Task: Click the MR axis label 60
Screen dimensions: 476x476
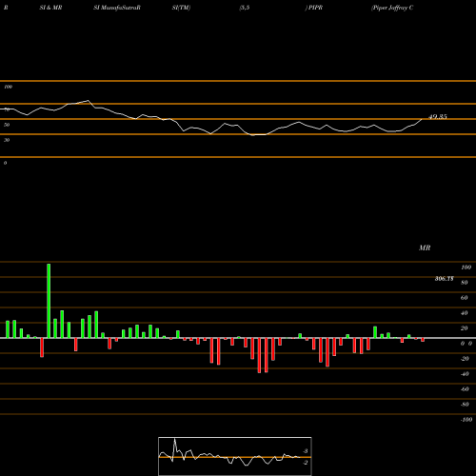Action: click(464, 298)
